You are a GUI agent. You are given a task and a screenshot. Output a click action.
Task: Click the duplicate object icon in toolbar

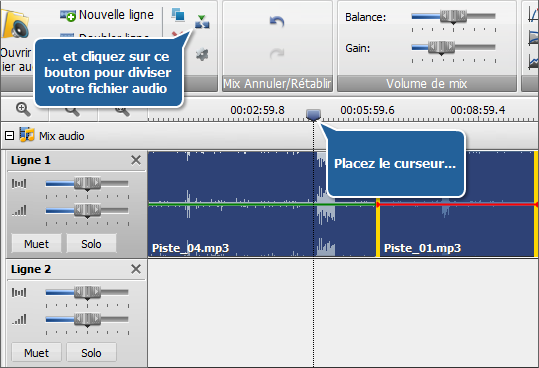click(178, 15)
